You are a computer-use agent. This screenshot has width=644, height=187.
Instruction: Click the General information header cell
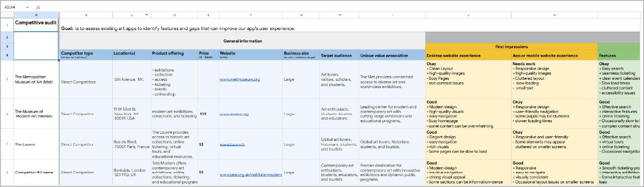point(242,41)
